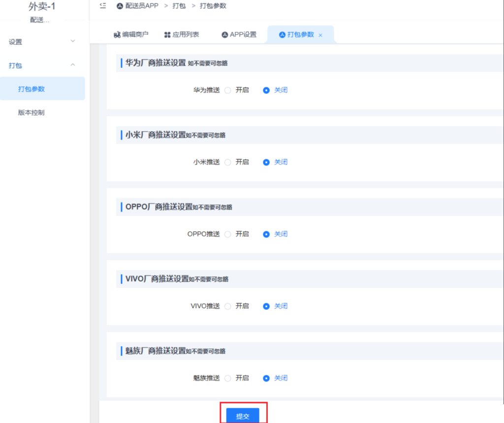This screenshot has height=423, width=504.
Task: Close the 打包参数 tab
Action: (320, 35)
